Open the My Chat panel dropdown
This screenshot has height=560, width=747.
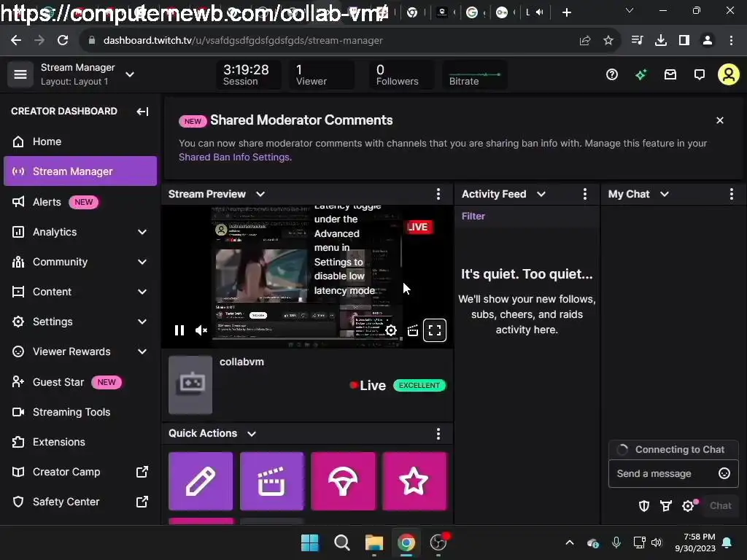click(x=665, y=194)
